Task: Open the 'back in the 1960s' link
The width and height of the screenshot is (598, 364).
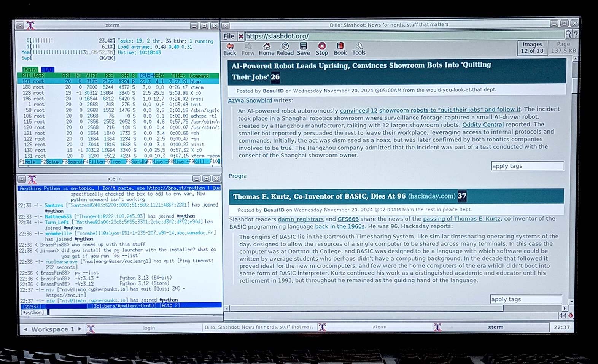Action: (340, 226)
